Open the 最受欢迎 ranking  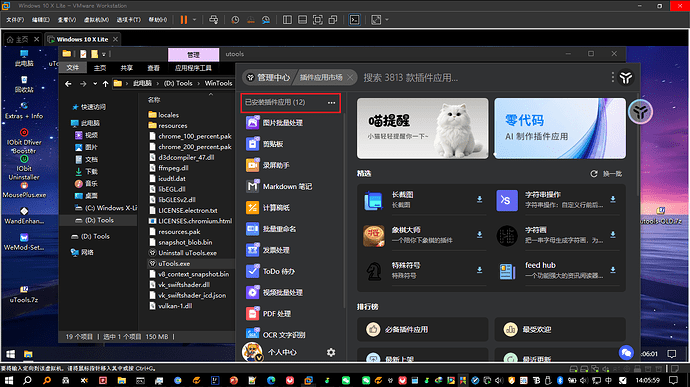[560, 329]
